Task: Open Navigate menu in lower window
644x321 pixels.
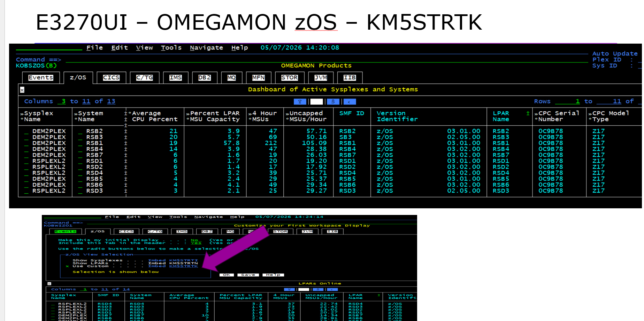Action: pyautogui.click(x=208, y=217)
